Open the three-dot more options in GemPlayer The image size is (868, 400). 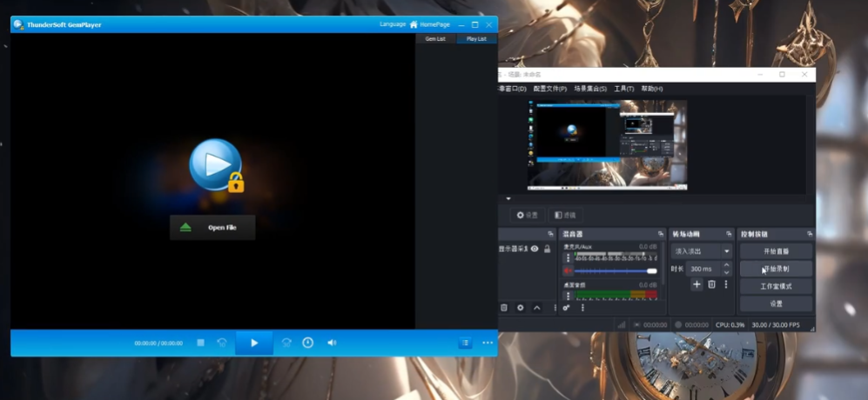pos(488,343)
